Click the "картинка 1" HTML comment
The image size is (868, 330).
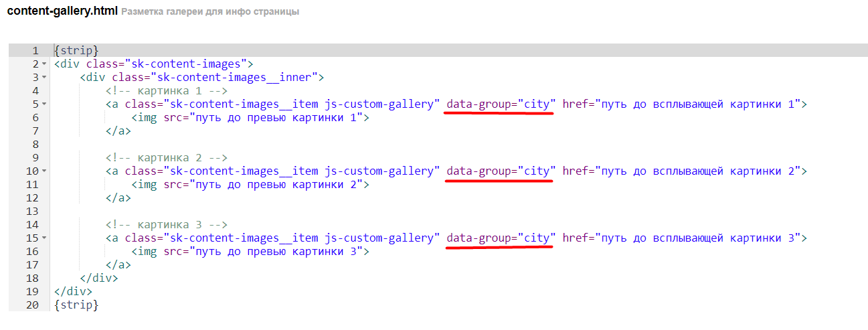pos(166,91)
